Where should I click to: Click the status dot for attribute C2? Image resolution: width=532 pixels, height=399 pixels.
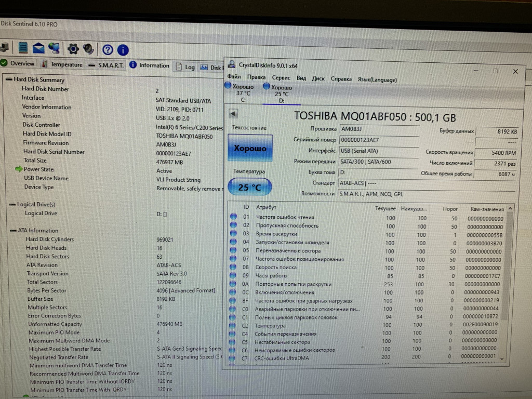click(232, 325)
